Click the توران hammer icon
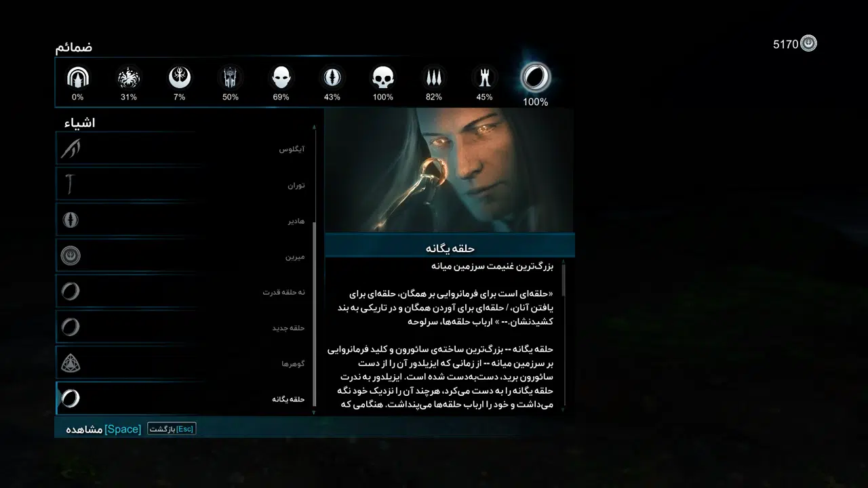This screenshot has height=488, width=868. 71,184
